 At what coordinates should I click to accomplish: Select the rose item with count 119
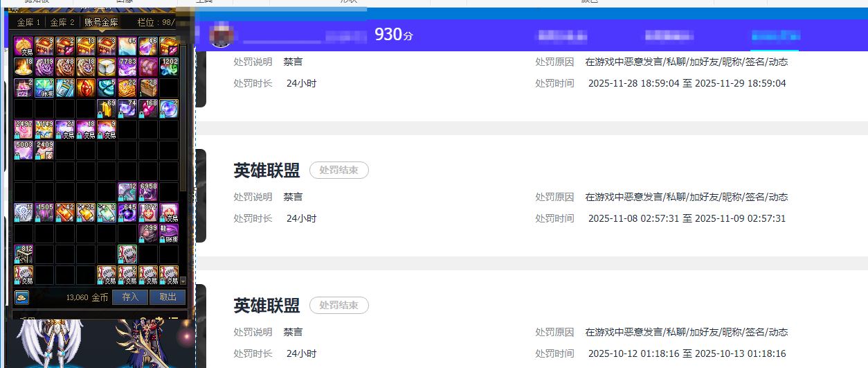44,67
